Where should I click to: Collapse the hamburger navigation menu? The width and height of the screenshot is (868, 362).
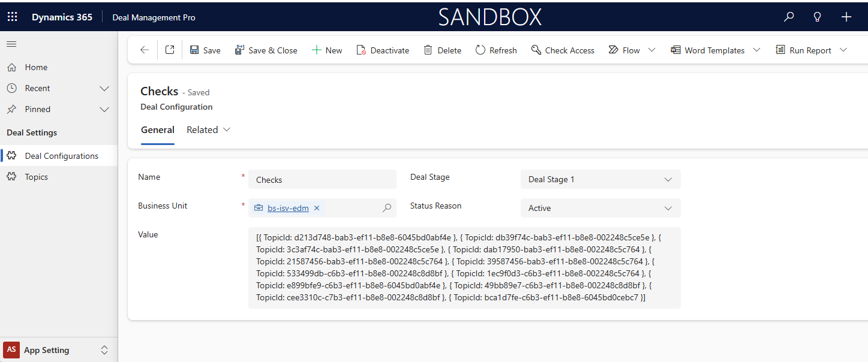coord(11,44)
